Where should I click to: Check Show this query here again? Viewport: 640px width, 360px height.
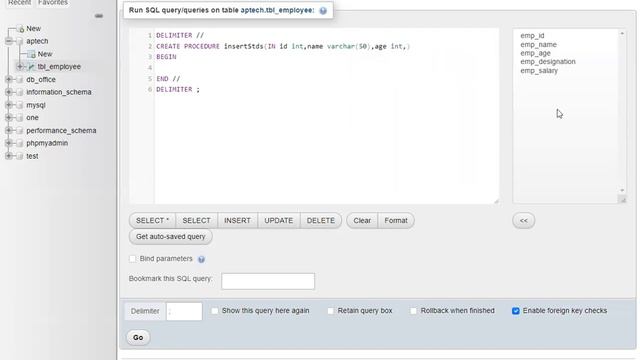214,311
